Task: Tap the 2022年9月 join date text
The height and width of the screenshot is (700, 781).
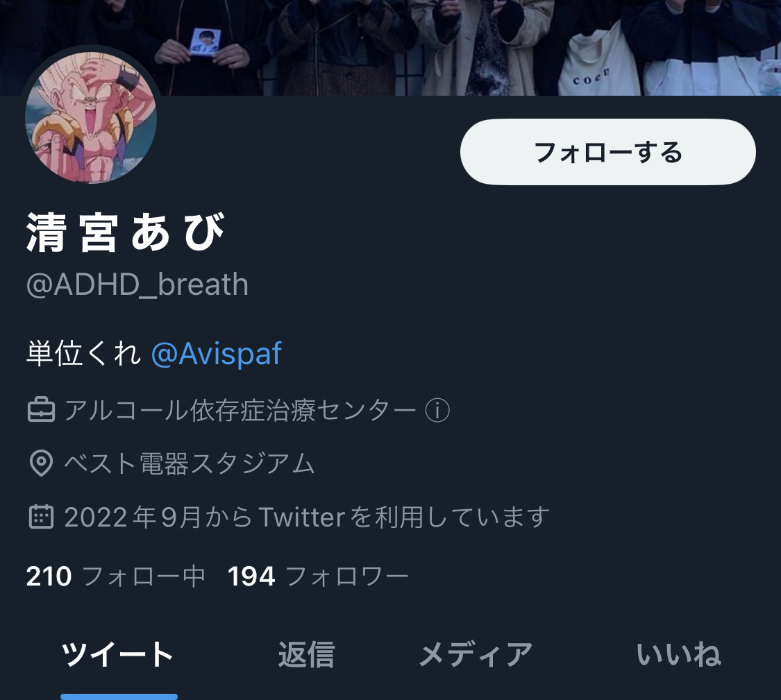Action: pos(132,517)
